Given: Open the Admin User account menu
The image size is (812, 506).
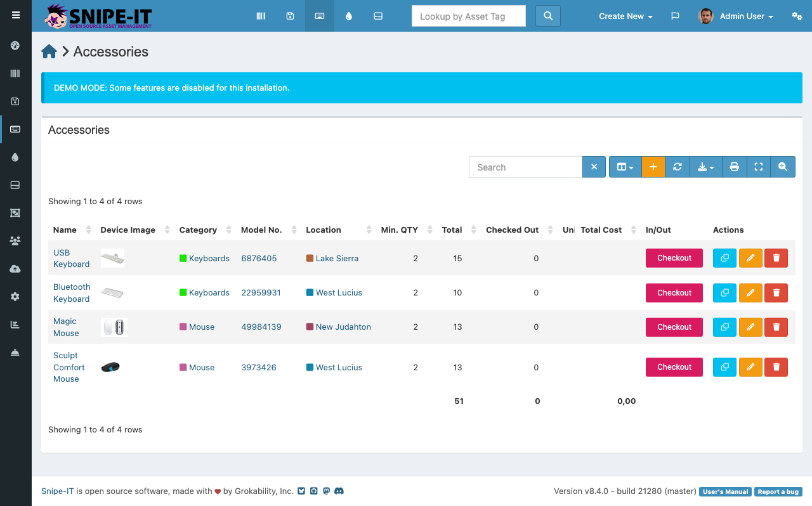Looking at the screenshot, I should pos(736,16).
